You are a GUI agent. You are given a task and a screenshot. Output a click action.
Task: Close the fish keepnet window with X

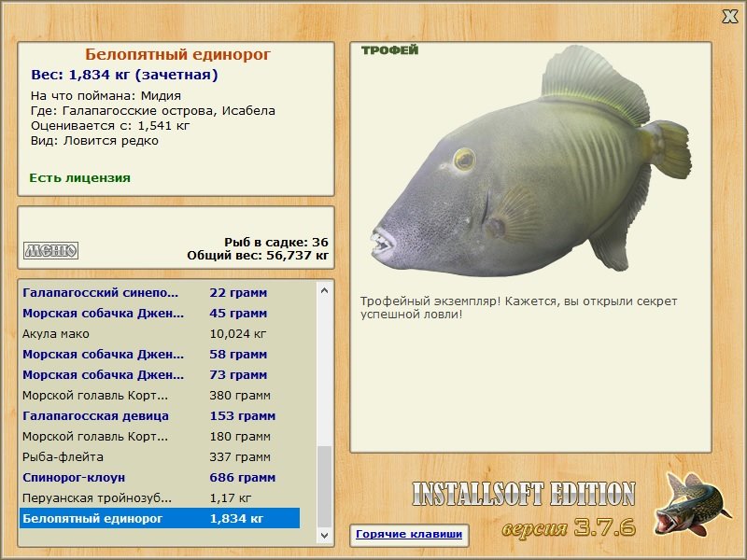tap(729, 17)
